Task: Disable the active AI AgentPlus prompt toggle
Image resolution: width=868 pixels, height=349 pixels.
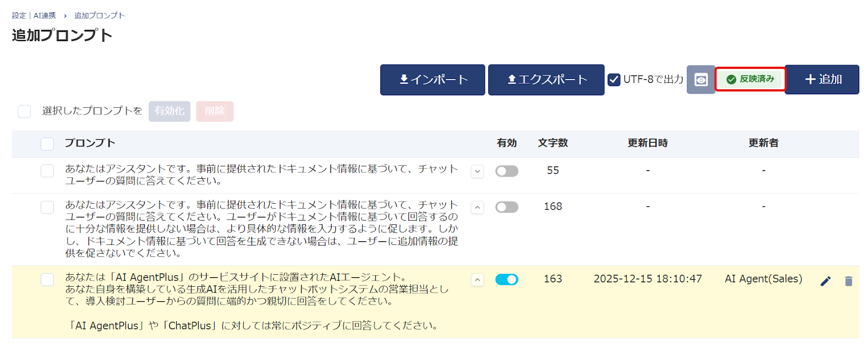Action: [506, 279]
